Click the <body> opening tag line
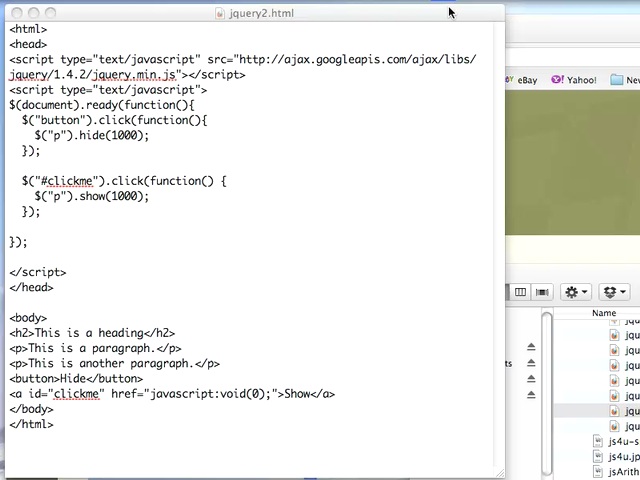The height and width of the screenshot is (480, 640). tap(28, 318)
